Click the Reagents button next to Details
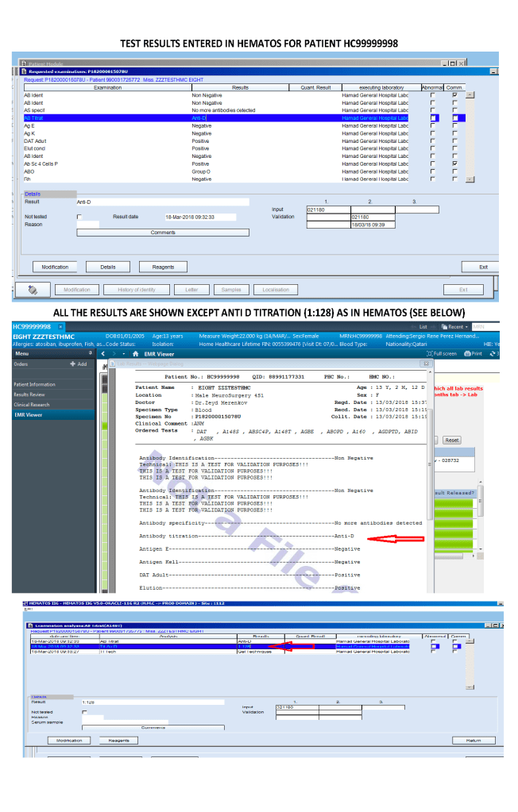Screen dimensions: 518x812 click(163, 267)
